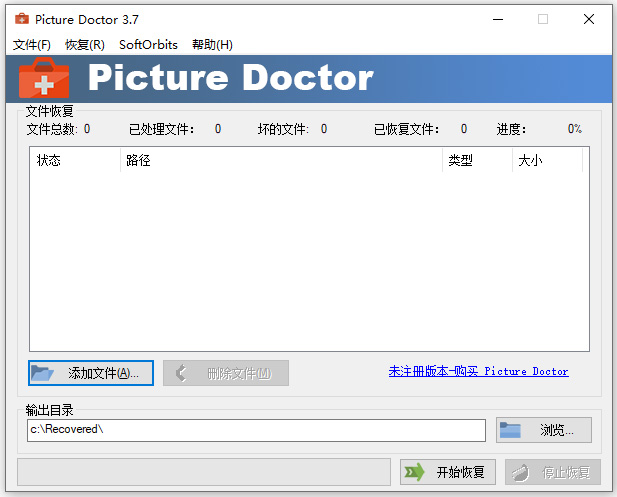This screenshot has height=497, width=617.
Task: Click the disabled 删除文件(M) button
Action: click(x=226, y=373)
